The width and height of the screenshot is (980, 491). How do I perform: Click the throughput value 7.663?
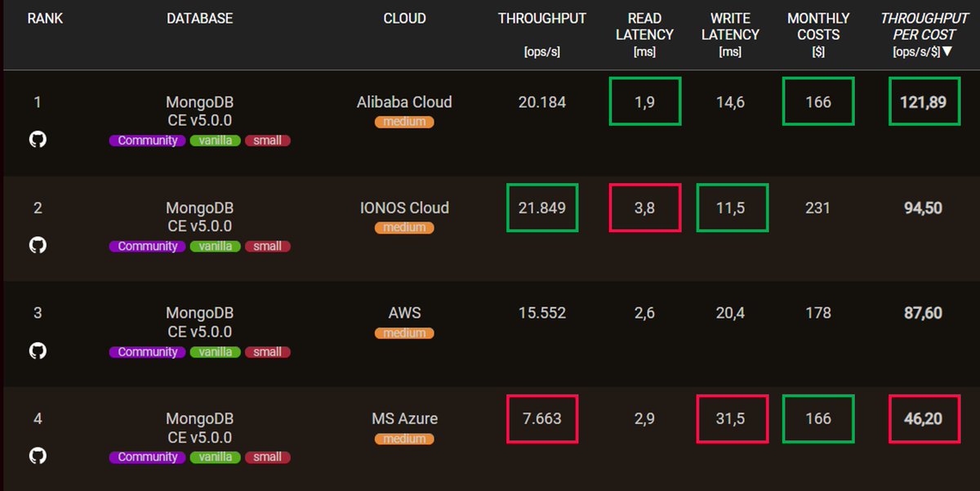click(x=542, y=418)
